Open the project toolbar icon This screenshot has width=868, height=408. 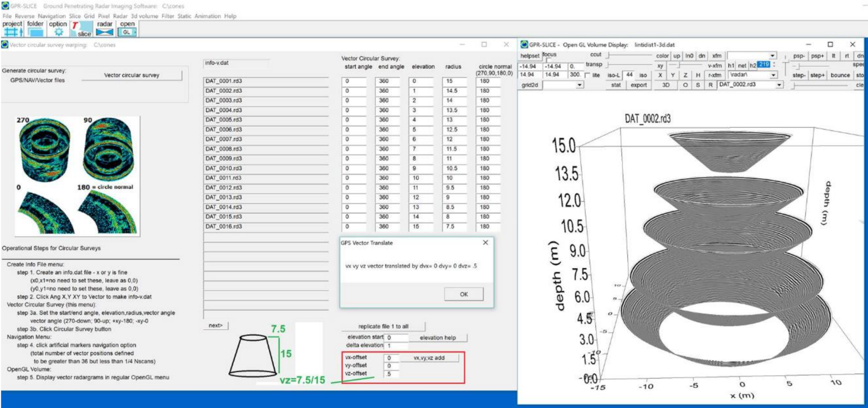(x=12, y=29)
